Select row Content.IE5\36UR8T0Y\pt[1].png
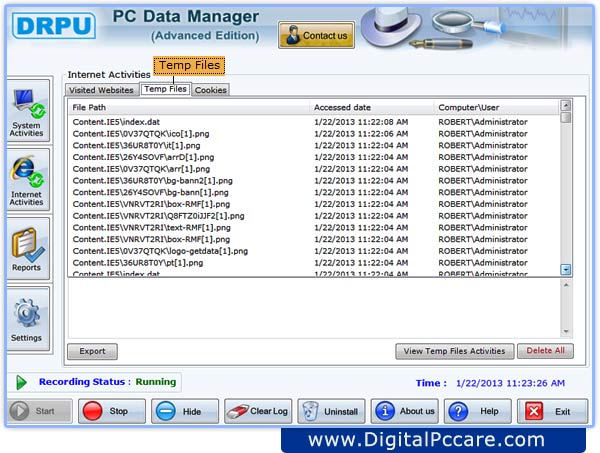 (314, 263)
